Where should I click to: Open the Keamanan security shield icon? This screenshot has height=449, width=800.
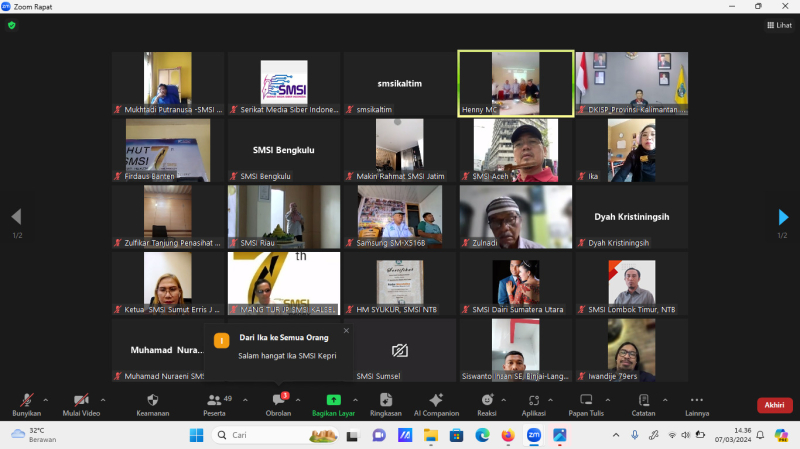click(152, 403)
